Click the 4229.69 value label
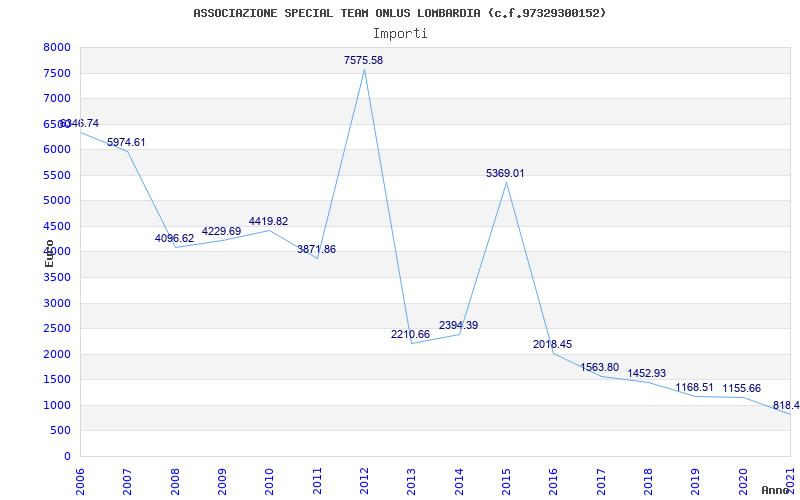The image size is (800, 500). pyautogui.click(x=221, y=231)
